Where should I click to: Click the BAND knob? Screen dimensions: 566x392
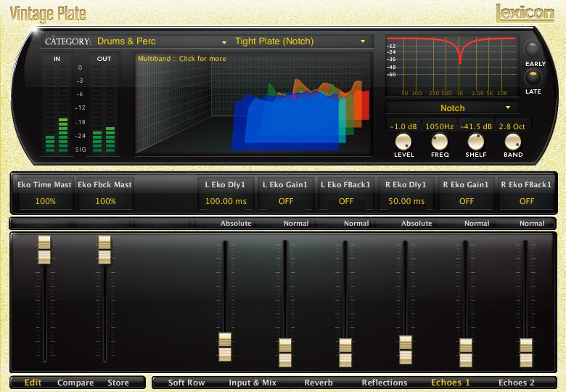click(513, 142)
